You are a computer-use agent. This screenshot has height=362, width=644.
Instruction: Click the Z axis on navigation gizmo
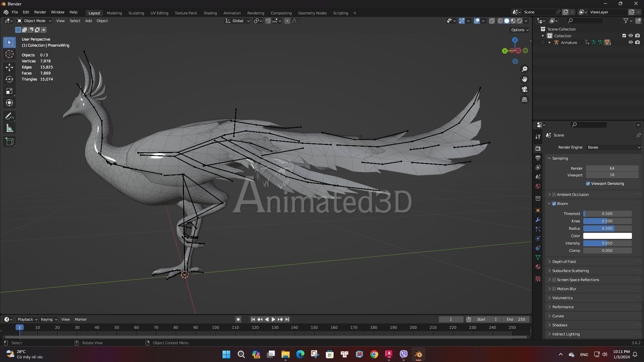515,40
